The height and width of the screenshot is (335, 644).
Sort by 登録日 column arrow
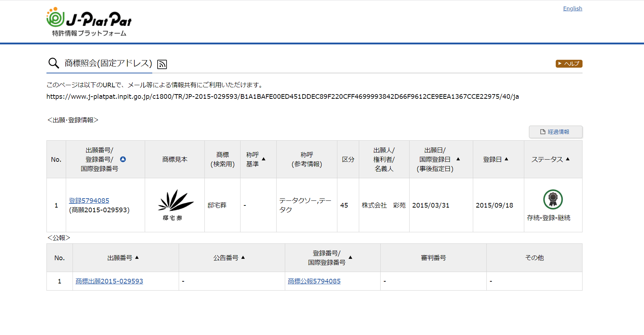point(506,159)
